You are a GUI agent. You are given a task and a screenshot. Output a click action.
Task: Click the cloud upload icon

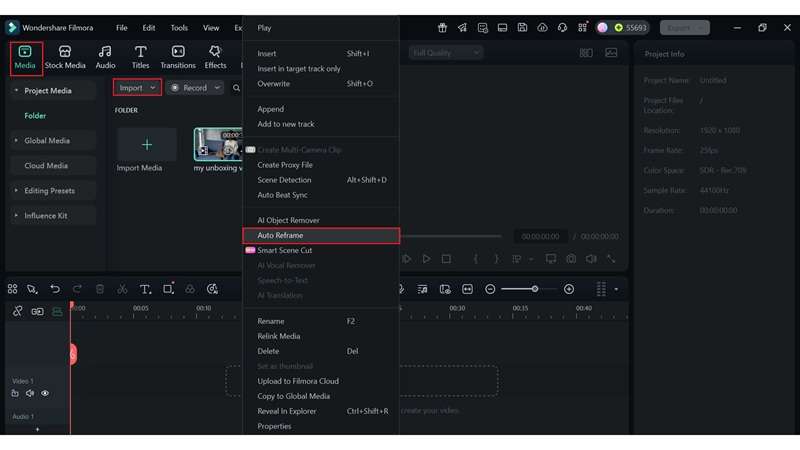[x=542, y=28]
